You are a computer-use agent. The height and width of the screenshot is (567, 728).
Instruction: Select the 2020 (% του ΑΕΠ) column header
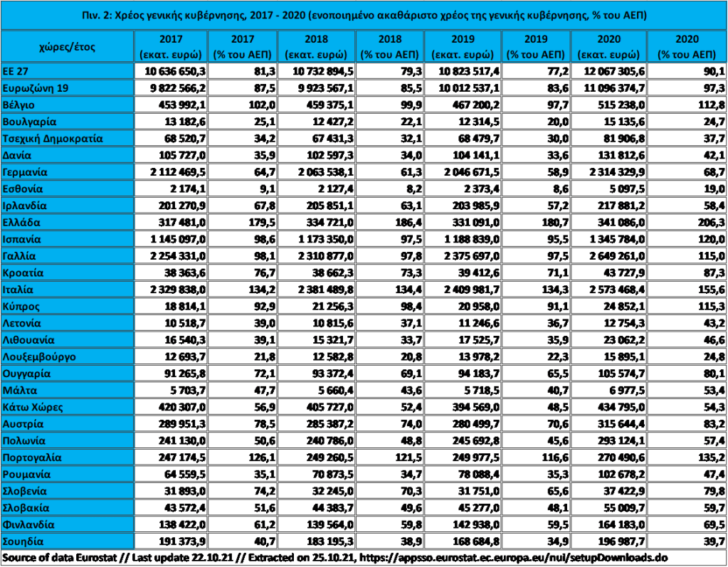(x=687, y=47)
